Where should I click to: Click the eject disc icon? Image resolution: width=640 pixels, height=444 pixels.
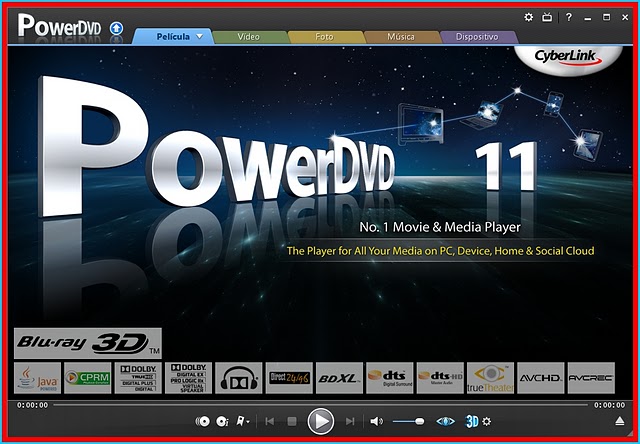pyautogui.click(x=621, y=421)
